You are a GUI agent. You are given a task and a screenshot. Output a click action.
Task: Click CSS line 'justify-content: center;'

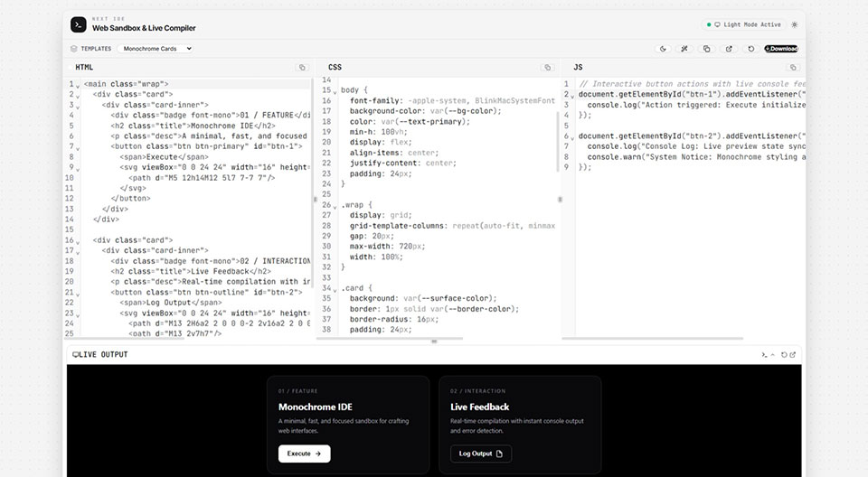pos(403,164)
